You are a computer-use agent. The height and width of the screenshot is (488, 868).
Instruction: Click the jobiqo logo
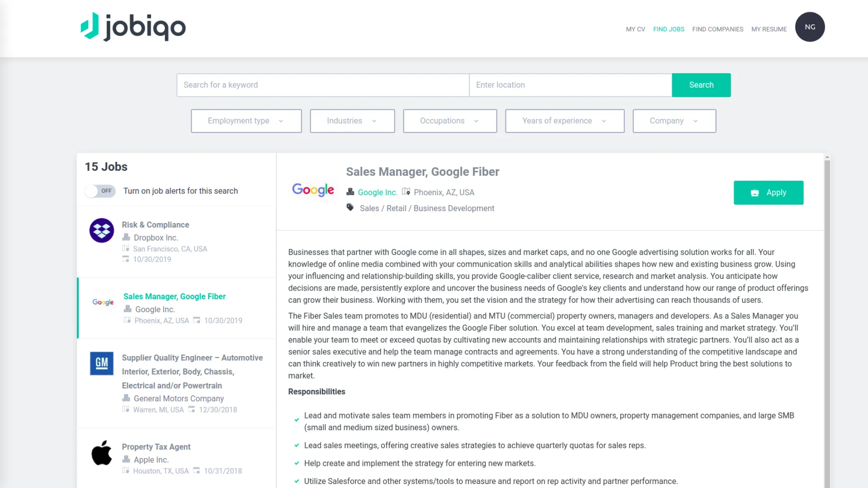133,27
